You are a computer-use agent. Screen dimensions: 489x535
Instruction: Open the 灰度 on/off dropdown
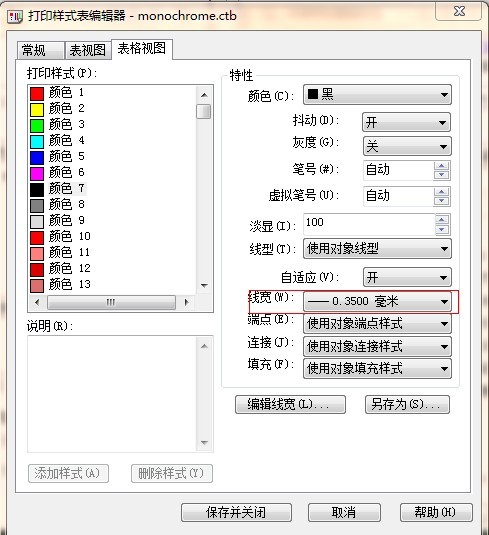(407, 146)
